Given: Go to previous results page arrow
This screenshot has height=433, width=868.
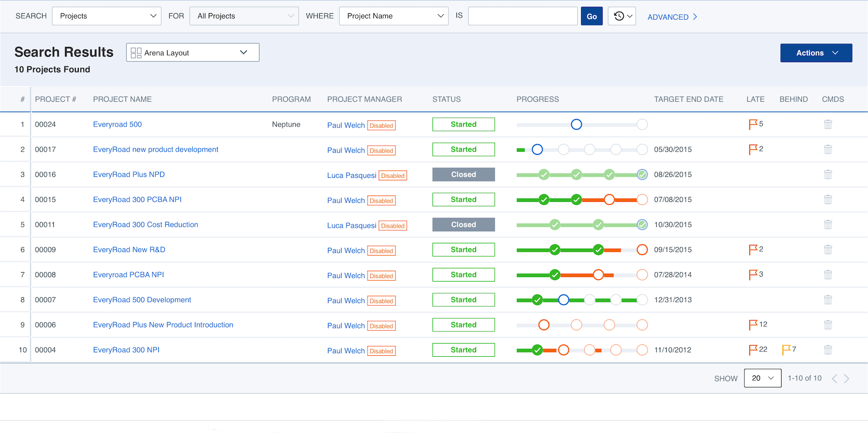Looking at the screenshot, I should (834, 378).
